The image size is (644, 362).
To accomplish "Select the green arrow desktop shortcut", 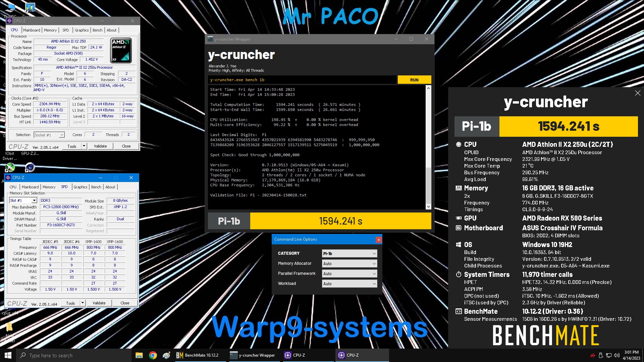I will [x=10, y=167].
